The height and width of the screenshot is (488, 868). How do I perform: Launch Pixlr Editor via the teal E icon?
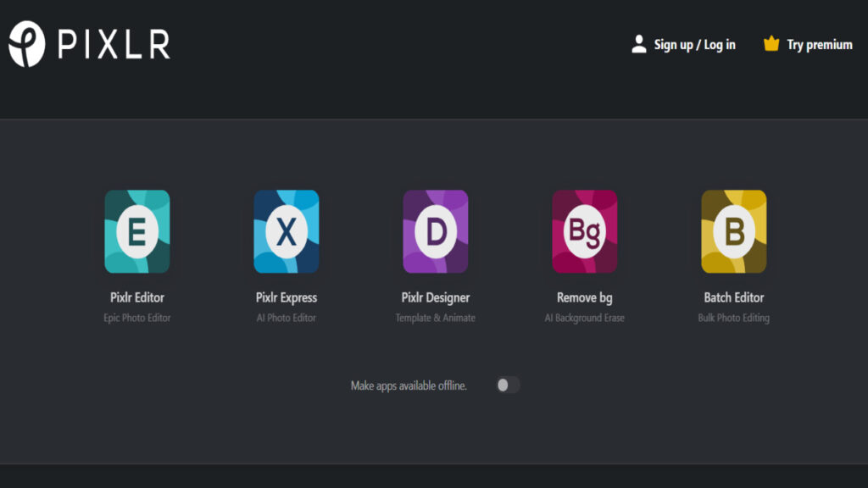137,231
